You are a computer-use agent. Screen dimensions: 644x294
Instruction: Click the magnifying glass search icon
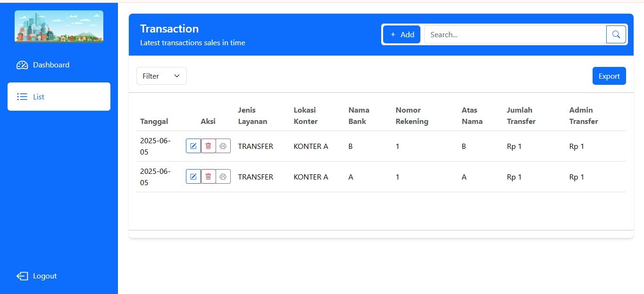(616, 34)
